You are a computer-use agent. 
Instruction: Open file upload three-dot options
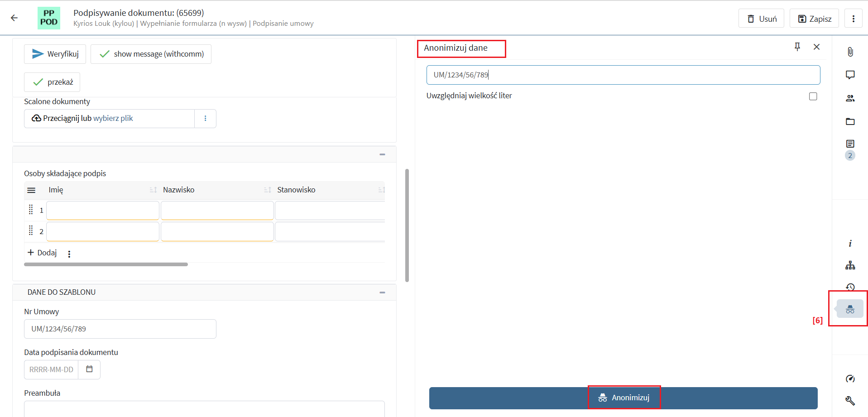pyautogui.click(x=205, y=118)
